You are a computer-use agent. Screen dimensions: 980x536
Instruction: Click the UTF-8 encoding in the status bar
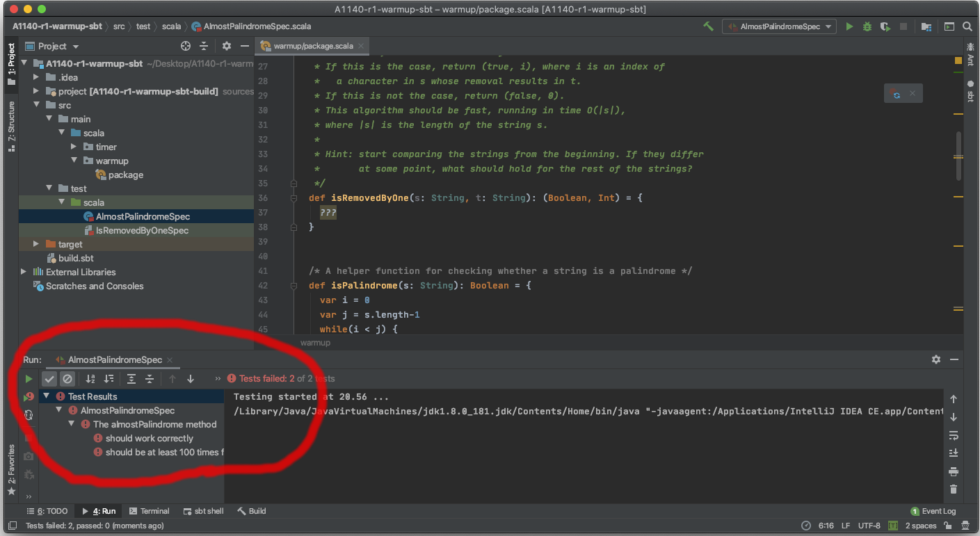pos(869,526)
